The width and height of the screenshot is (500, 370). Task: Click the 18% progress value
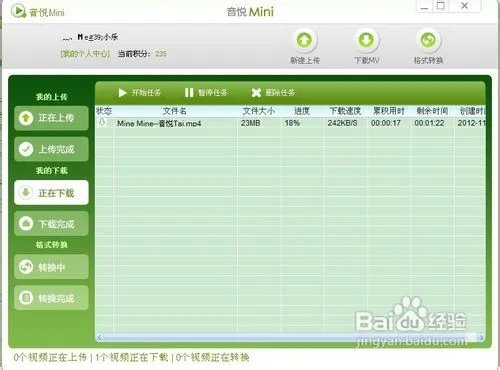[x=292, y=123]
